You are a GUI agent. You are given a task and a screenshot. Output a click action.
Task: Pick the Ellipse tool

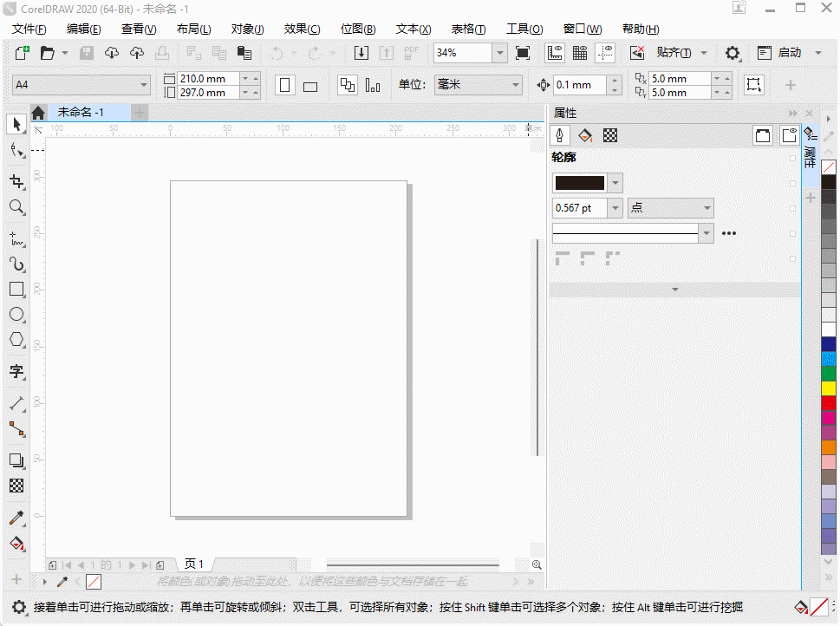click(16, 315)
